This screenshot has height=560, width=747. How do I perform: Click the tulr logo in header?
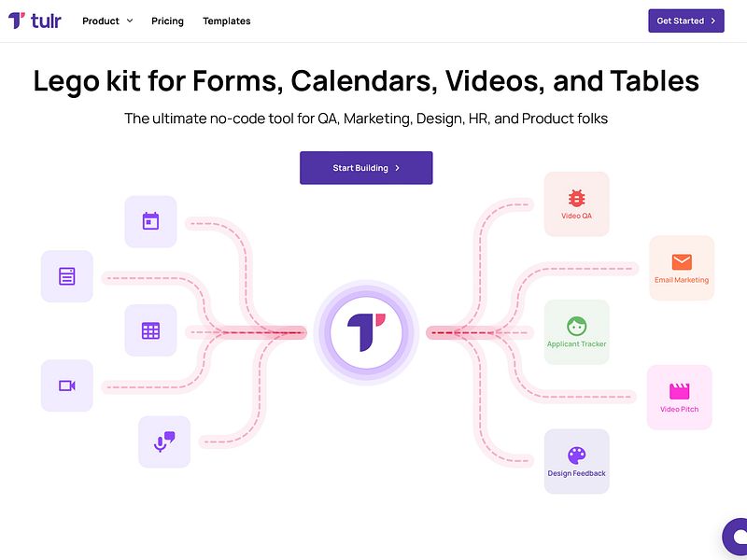click(x=35, y=21)
